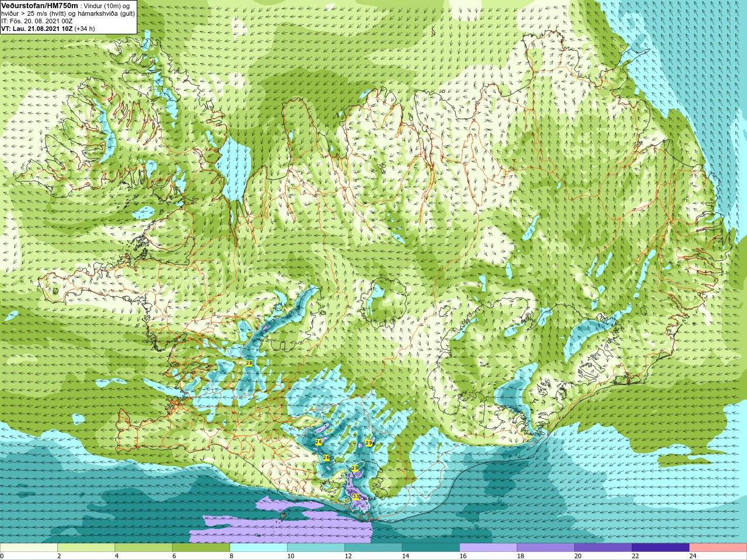Click the legend scale label 14
Viewport: 747px width, 560px height.
(405, 556)
